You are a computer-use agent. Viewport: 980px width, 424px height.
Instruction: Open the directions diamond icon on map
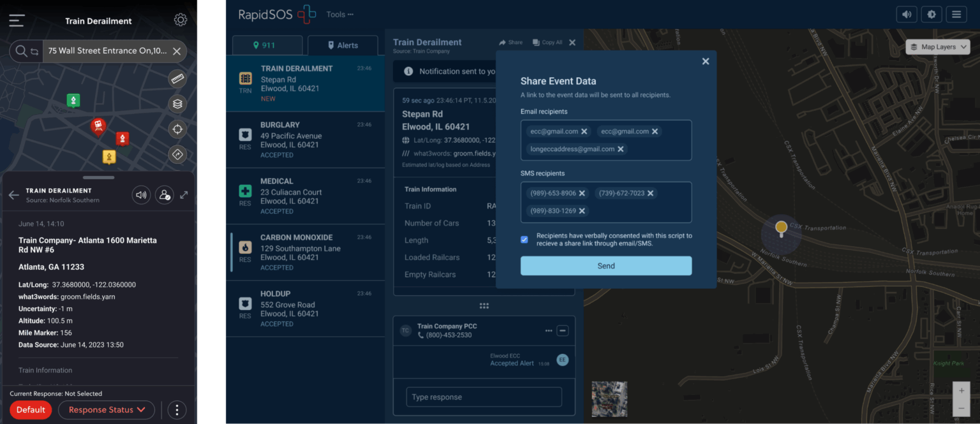point(177,154)
